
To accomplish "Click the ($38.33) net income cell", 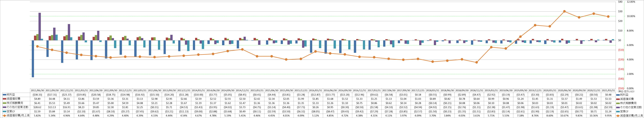I will point(37,95).
